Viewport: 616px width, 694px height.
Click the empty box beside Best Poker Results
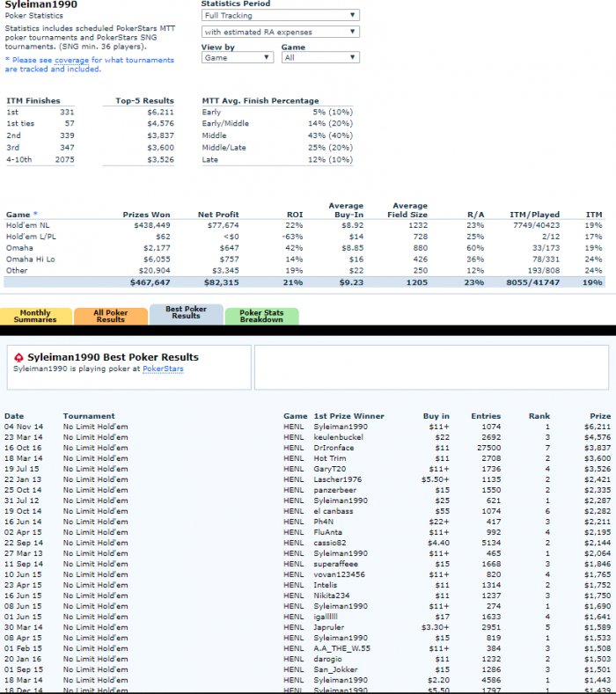coord(432,368)
